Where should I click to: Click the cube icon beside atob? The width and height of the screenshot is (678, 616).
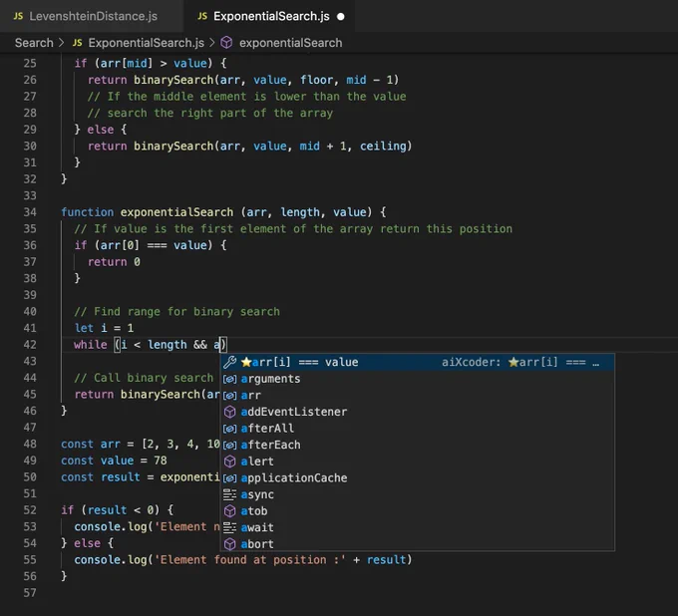pos(229,511)
